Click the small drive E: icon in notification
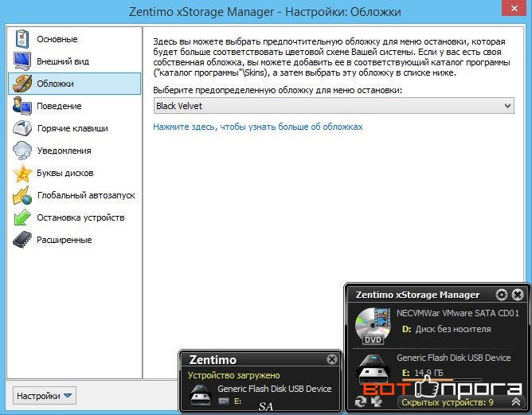The image size is (532, 415). [x=224, y=401]
